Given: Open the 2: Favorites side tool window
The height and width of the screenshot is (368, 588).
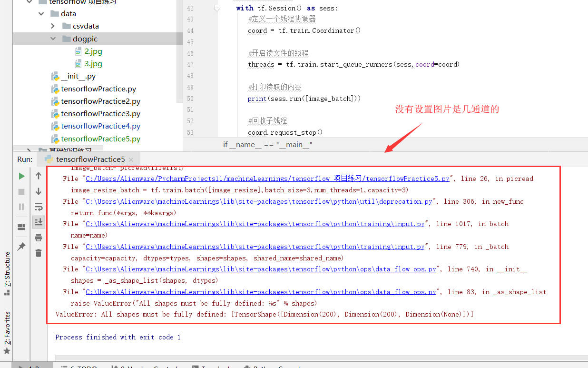Looking at the screenshot, I should 7,328.
